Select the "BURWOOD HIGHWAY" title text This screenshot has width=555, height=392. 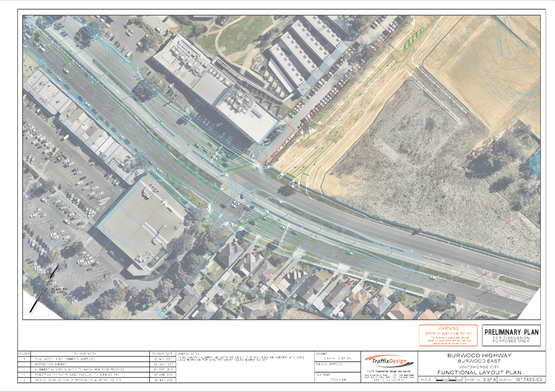coord(479,355)
